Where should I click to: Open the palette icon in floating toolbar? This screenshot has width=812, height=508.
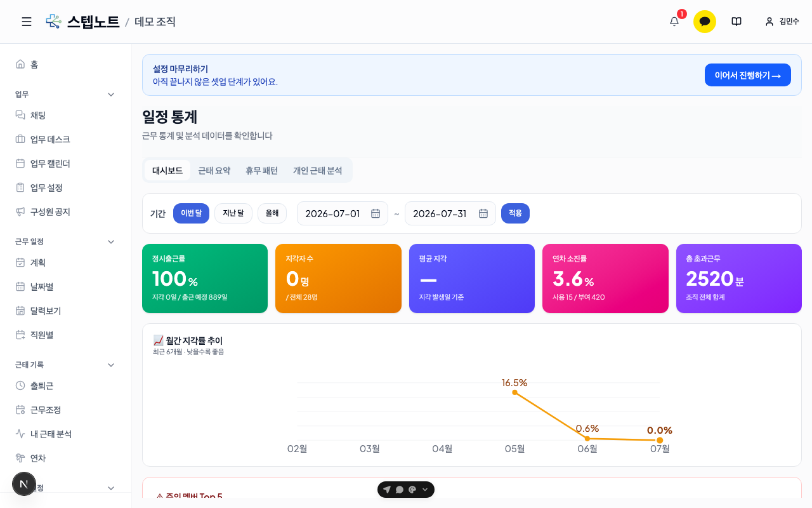coord(412,490)
